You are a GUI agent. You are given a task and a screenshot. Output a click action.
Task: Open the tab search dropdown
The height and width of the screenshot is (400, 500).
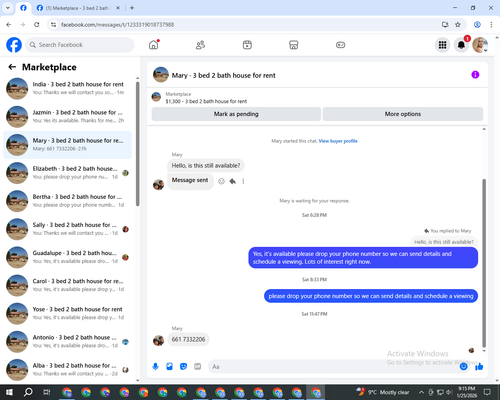8,8
